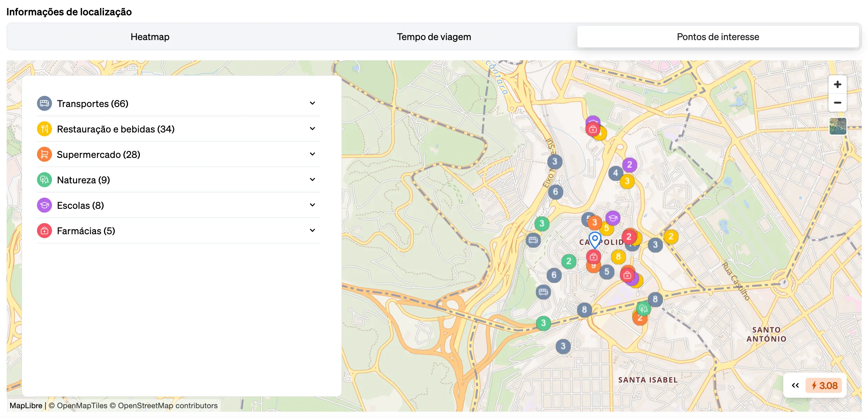Click the Restauração e bebidas fork icon
Viewport: 868px width, 419px height.
pos(44,129)
